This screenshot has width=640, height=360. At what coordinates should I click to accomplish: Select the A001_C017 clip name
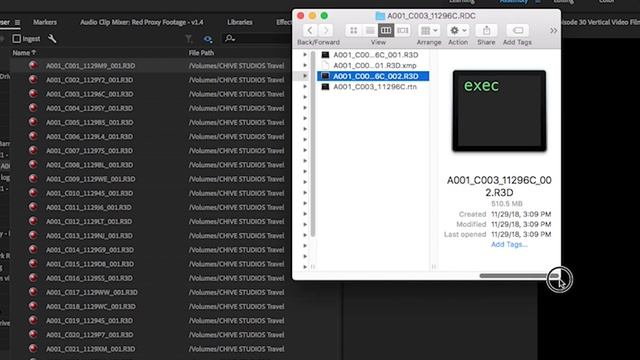91,292
